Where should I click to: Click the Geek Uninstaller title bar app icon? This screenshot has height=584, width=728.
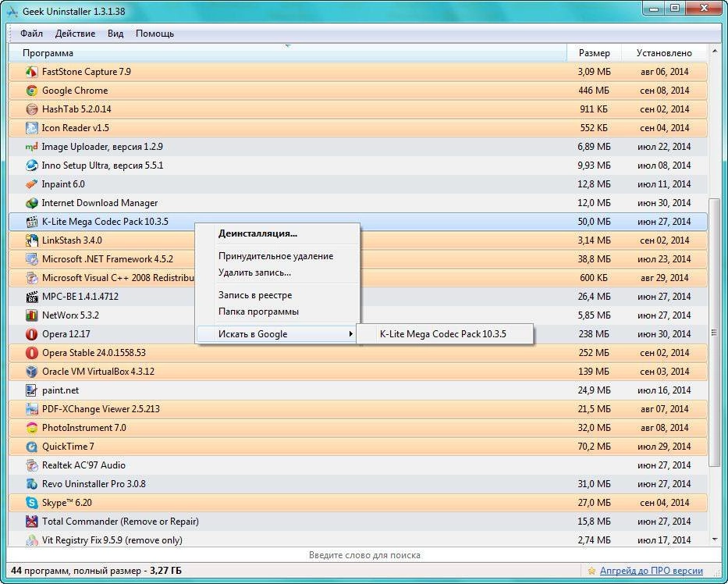[12, 12]
